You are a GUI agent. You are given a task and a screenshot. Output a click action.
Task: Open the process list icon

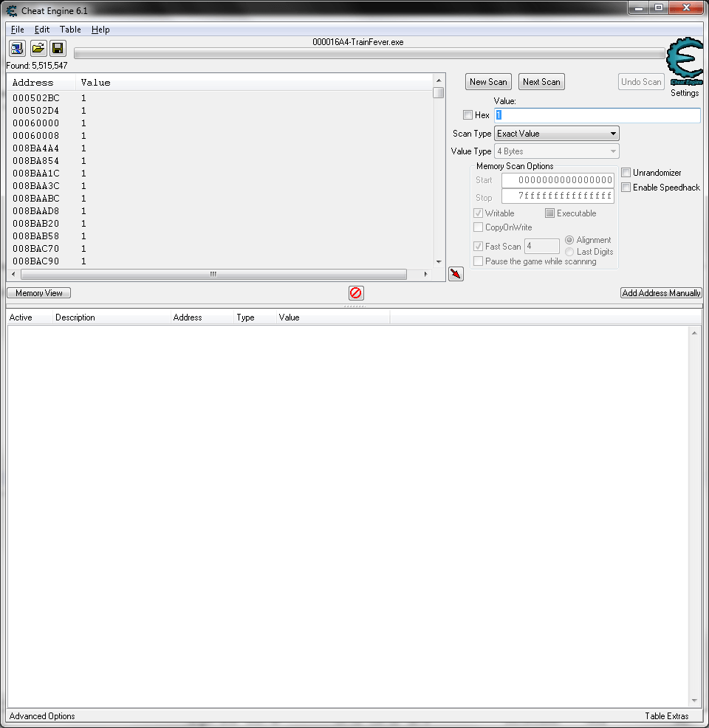pos(17,48)
